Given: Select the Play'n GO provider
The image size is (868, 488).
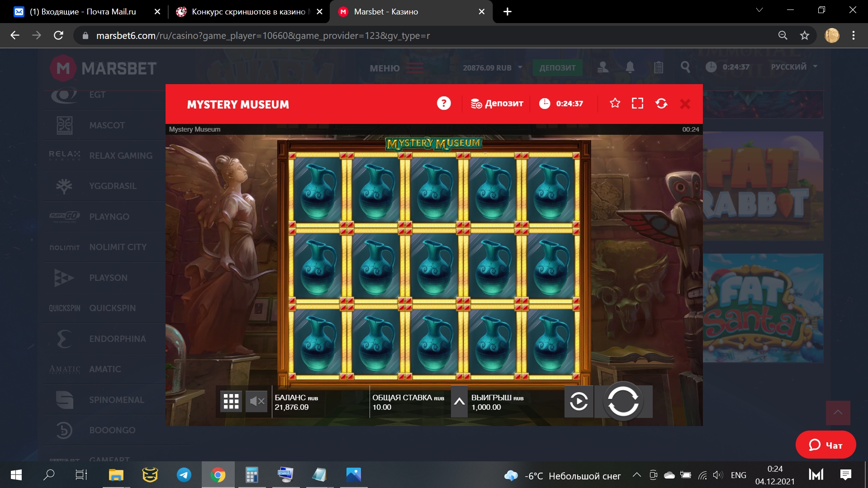Looking at the screenshot, I should [x=104, y=217].
